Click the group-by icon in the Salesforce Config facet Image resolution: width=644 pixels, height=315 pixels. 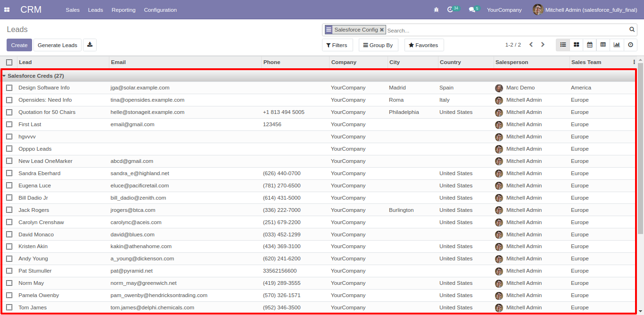[329, 30]
